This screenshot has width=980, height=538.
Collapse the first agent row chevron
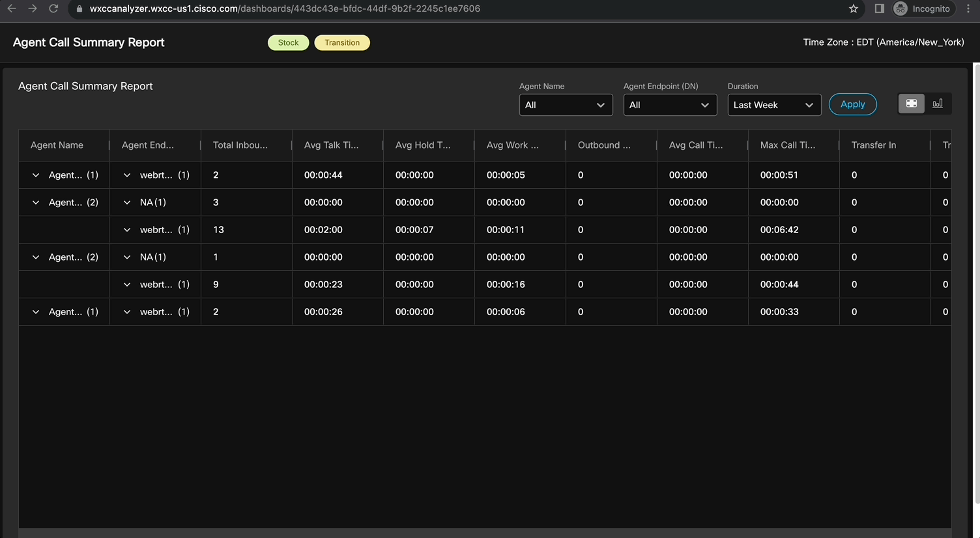coord(36,175)
